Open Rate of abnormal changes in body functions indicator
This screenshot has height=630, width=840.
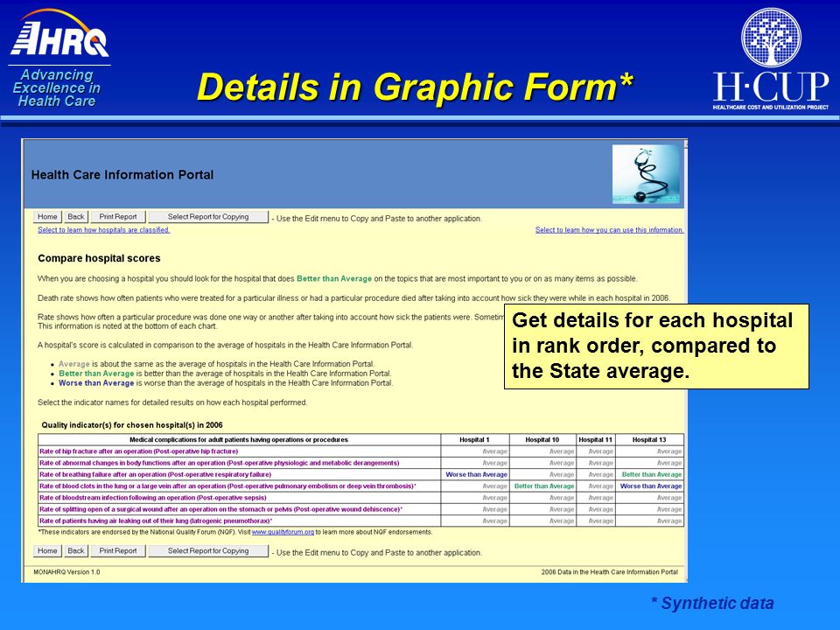[x=219, y=463]
